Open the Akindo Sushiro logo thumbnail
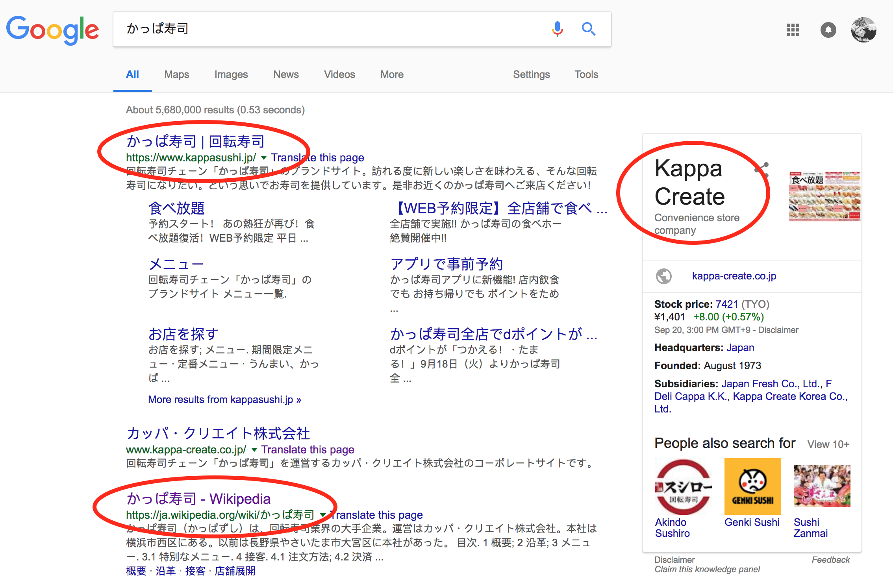The width and height of the screenshot is (893, 588). [x=684, y=486]
